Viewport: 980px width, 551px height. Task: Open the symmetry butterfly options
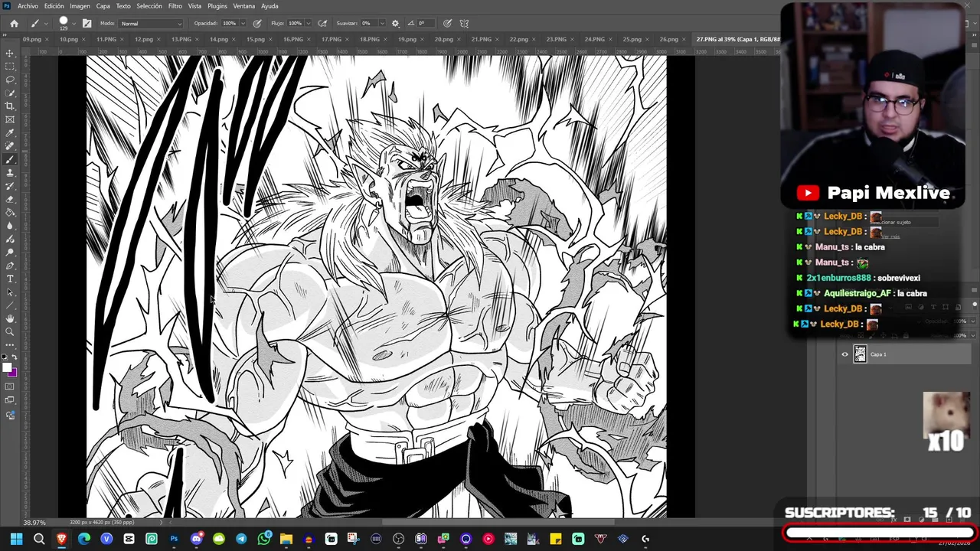[x=464, y=23]
